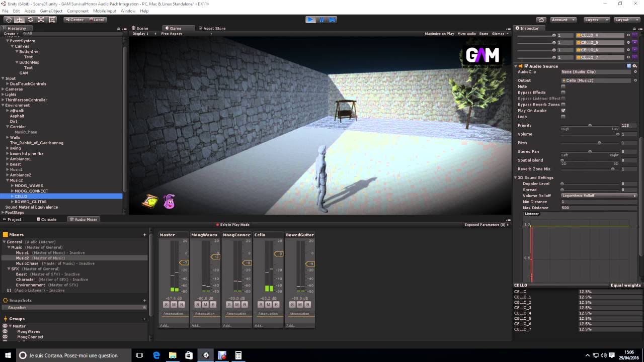Image resolution: width=644 pixels, height=362 pixels.
Task: Open the Component menu
Action: [77, 11]
